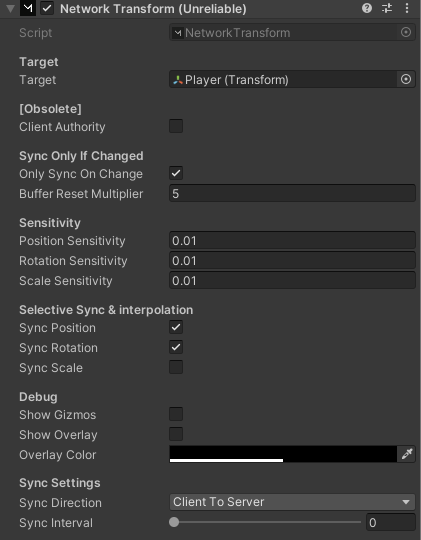Turn on Show Gizmos
The width and height of the screenshot is (421, 540).
176,414
